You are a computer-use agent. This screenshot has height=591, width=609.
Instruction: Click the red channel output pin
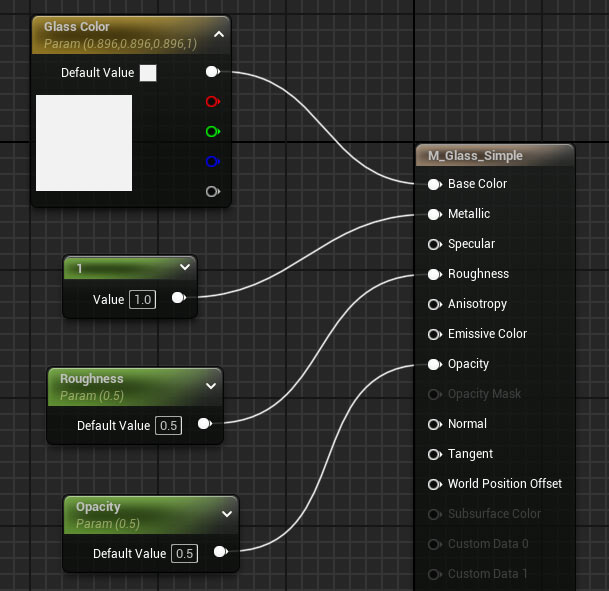point(212,101)
